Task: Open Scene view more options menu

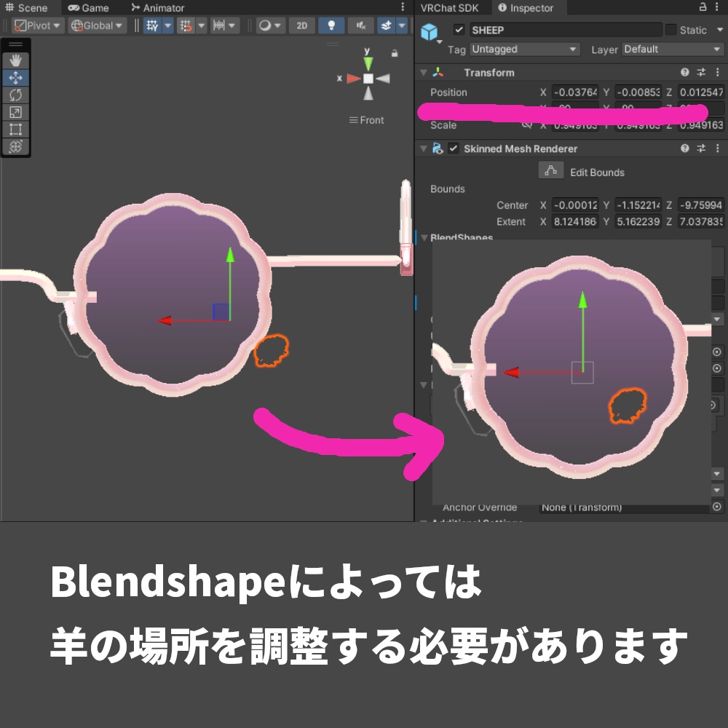Action: point(403,7)
